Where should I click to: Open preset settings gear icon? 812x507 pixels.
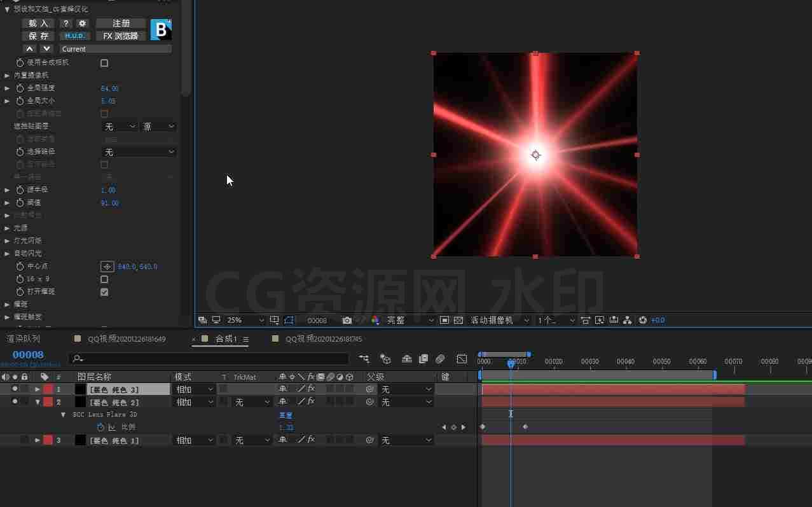[82, 24]
